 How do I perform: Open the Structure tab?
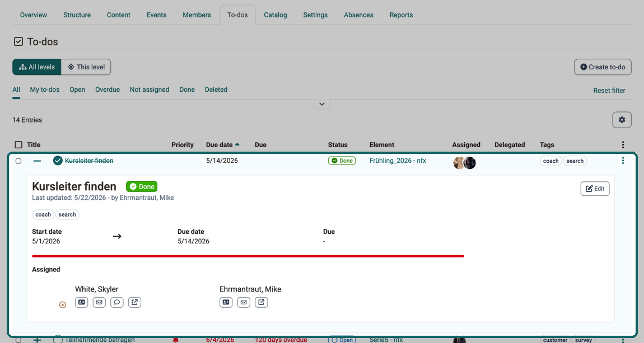pos(77,15)
